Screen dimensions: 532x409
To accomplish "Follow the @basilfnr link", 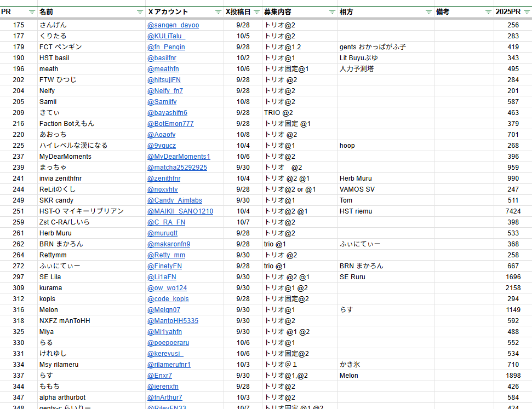I will [162, 58].
